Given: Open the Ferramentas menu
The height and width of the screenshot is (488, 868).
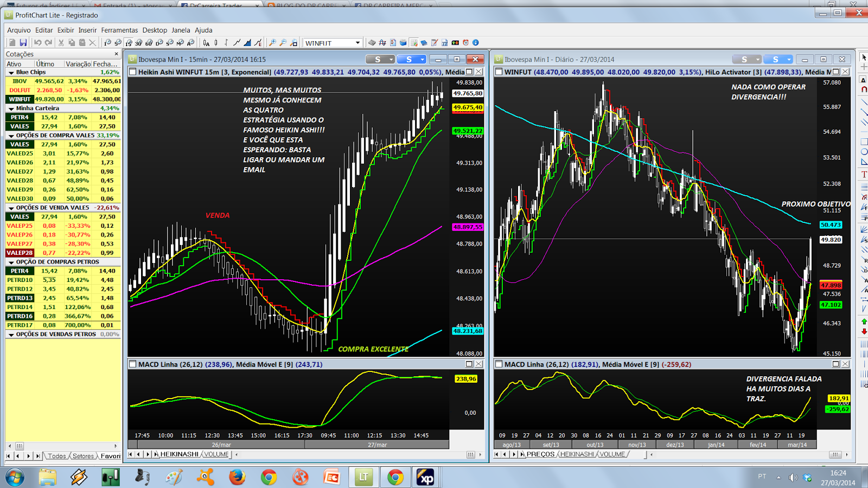Looking at the screenshot, I should (119, 30).
